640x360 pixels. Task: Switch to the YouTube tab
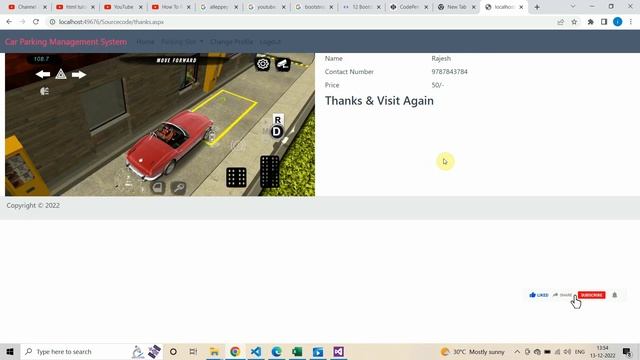pos(123,7)
